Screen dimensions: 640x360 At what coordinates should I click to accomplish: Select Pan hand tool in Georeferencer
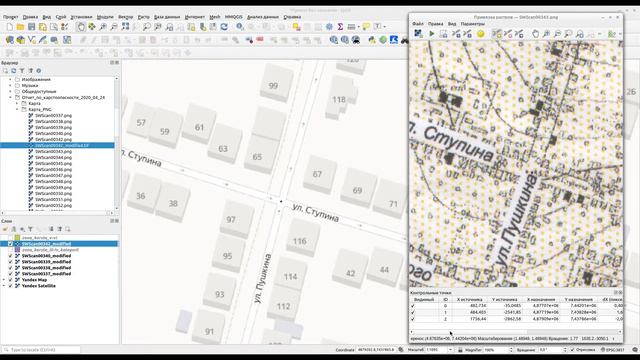click(535, 34)
